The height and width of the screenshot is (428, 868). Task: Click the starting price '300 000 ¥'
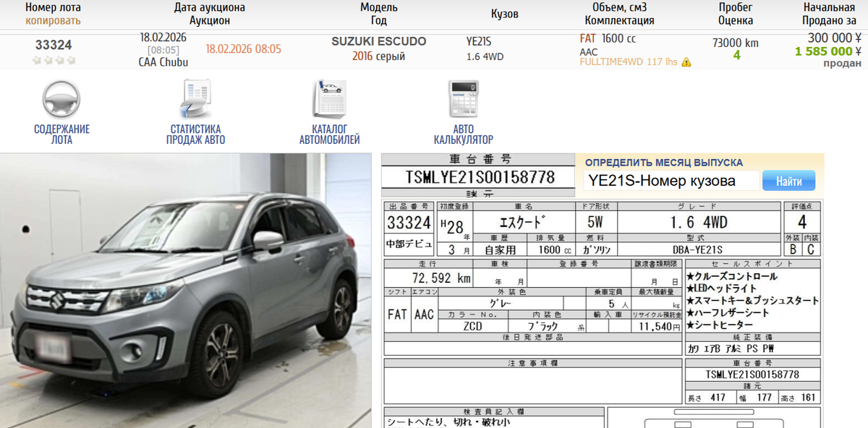[x=835, y=38]
